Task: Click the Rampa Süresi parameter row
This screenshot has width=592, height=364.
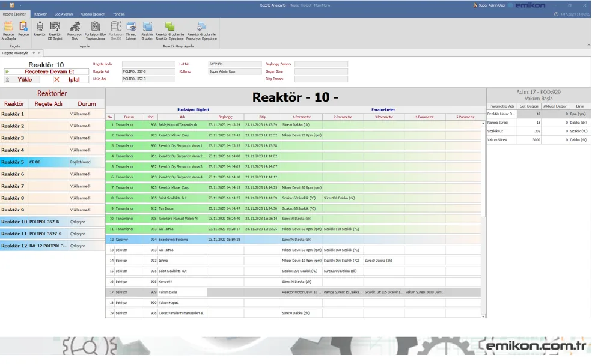Action: [539, 123]
